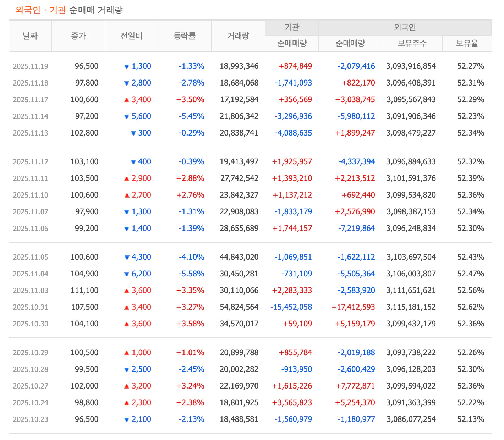
Task: Click the 순매매 거래량 section title
Action: coord(96,10)
